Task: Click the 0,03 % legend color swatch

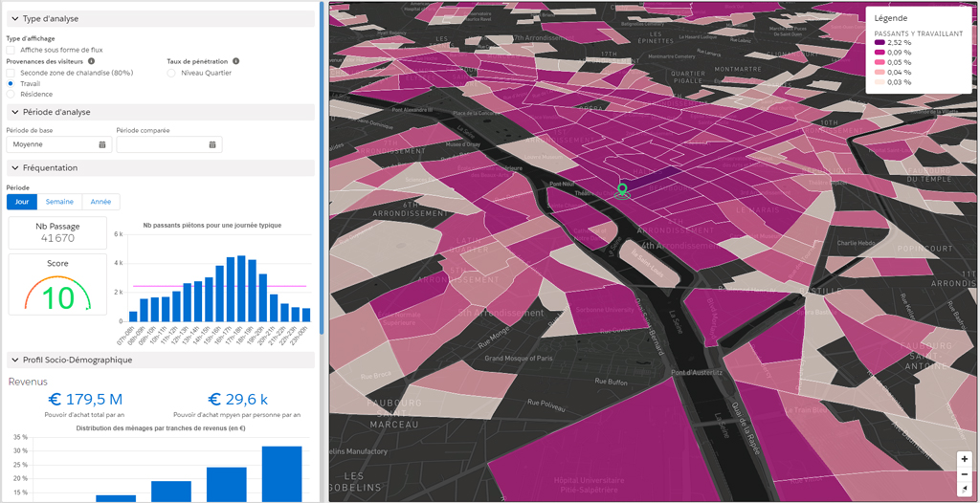Action: (x=880, y=82)
